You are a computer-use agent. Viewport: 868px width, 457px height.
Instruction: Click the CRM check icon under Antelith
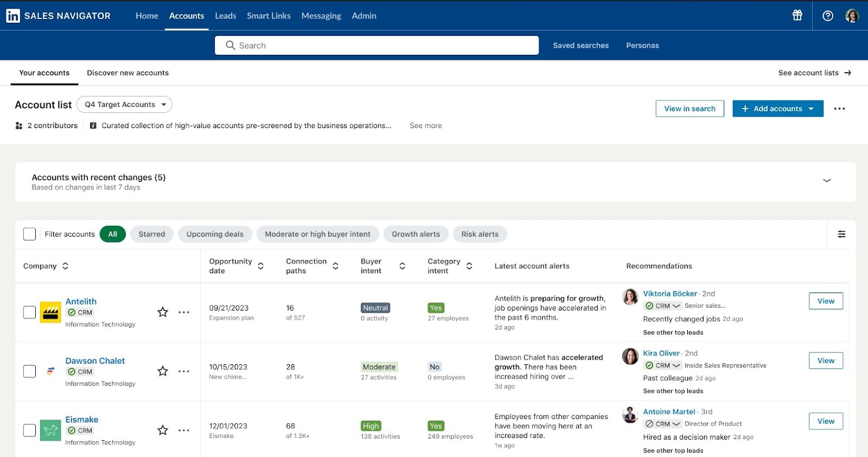[72, 313]
